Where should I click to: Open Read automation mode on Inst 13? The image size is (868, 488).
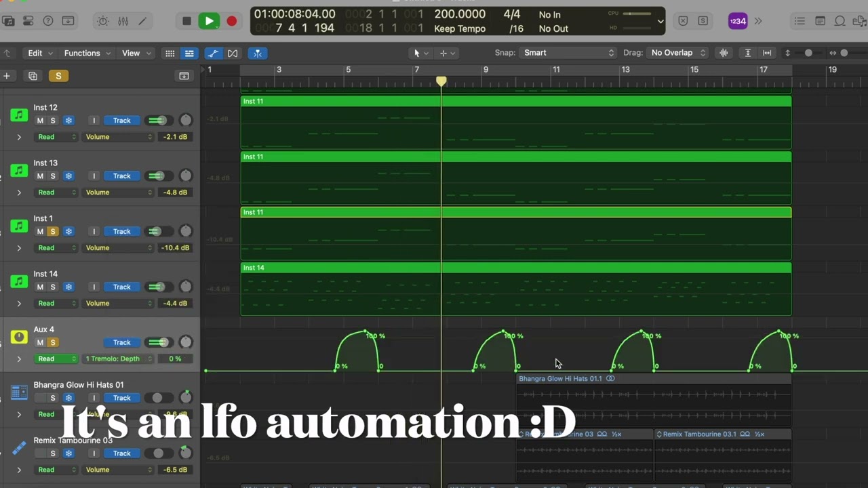(56, 192)
